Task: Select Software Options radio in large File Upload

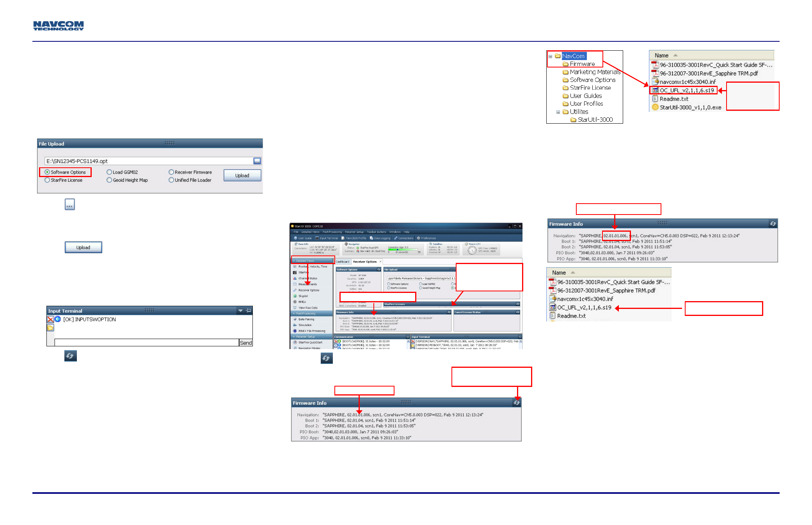Action: pos(65,172)
